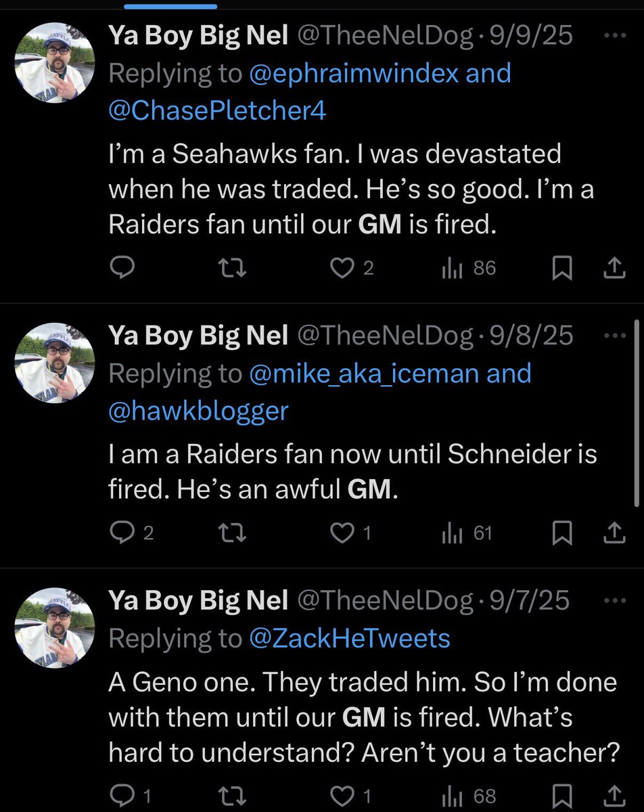644x812 pixels.
Task: Open the @ephraimwindex profile link
Action: [x=356, y=74]
